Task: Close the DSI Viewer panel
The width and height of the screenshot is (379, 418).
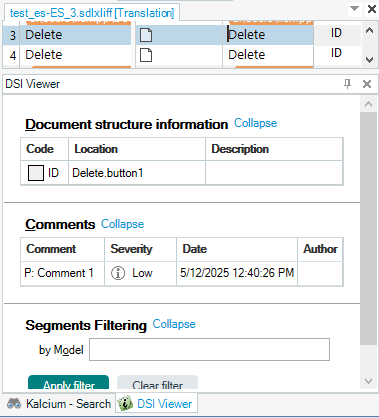Action: 367,84
